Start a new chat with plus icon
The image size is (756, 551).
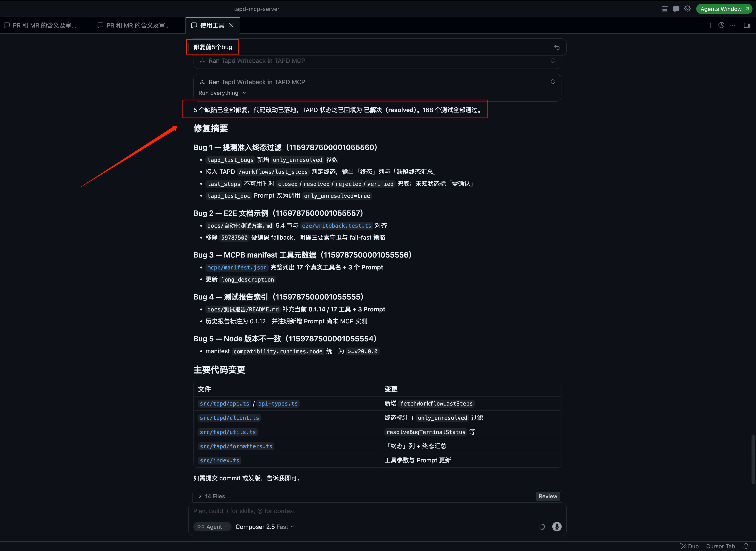710,25
